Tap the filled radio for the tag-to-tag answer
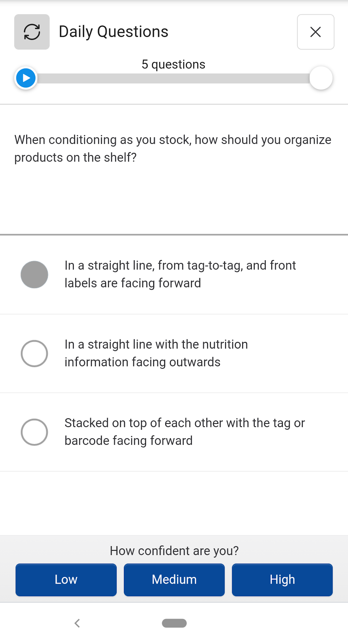Viewport: 348px width, 644px height. pos(34,274)
